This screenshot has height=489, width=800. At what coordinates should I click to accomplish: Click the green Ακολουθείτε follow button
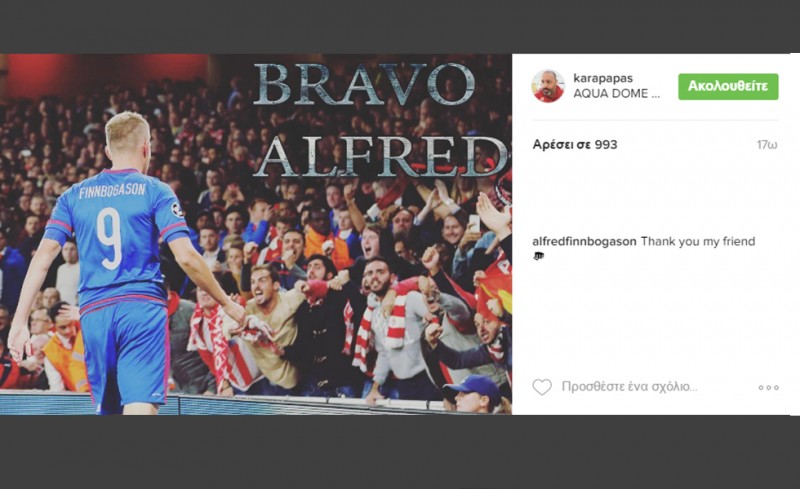point(728,86)
